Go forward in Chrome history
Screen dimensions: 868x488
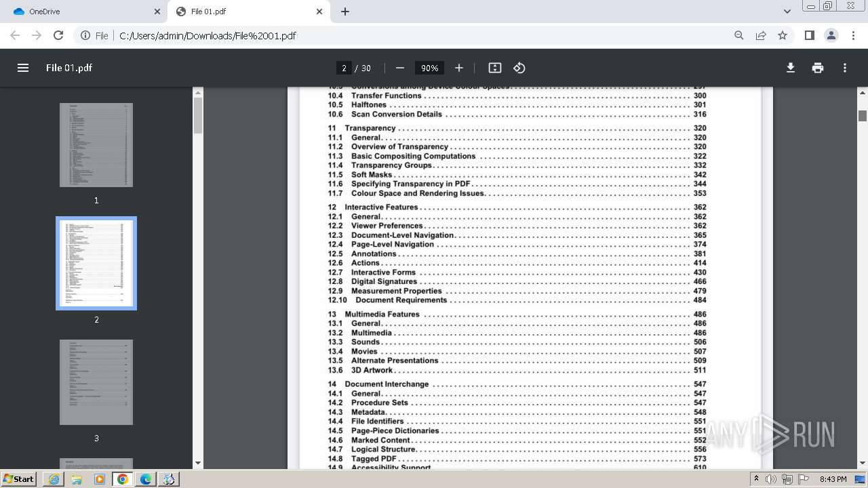pos(37,35)
